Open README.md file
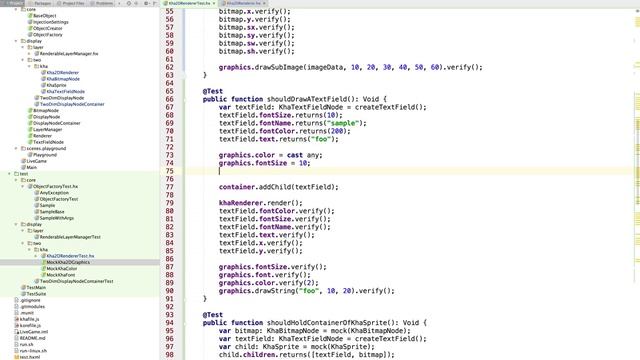Image resolution: width=640 pixels, height=360 pixels. (x=30, y=338)
